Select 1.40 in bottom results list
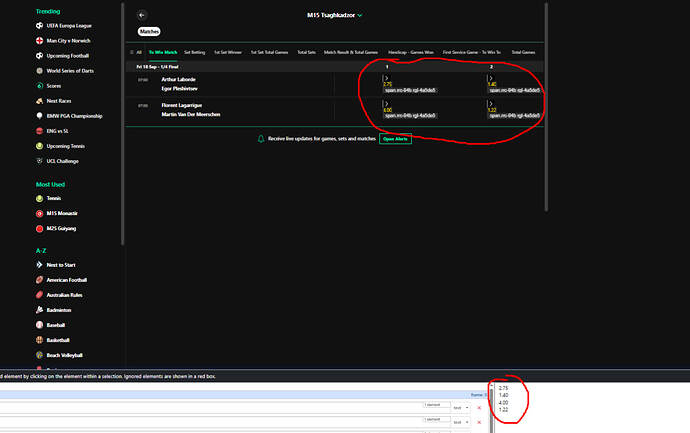 tap(503, 395)
